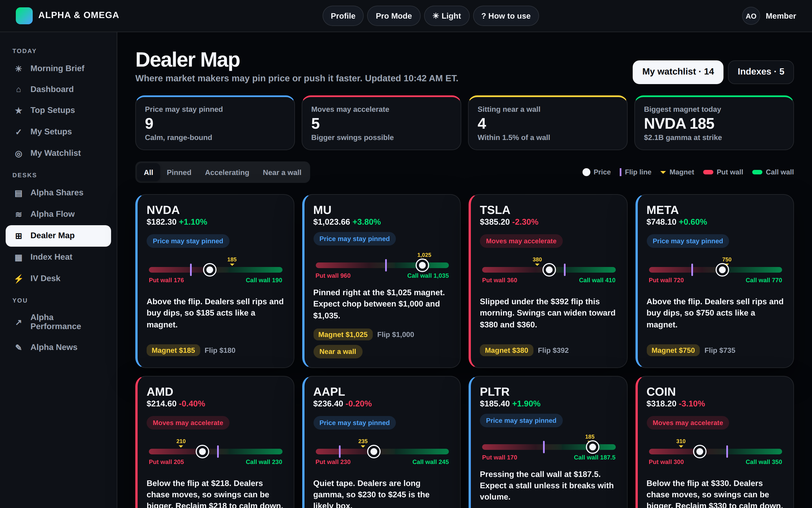812x508 pixels.
Task: Click the Alpha Flow waves icon
Action: click(x=18, y=214)
